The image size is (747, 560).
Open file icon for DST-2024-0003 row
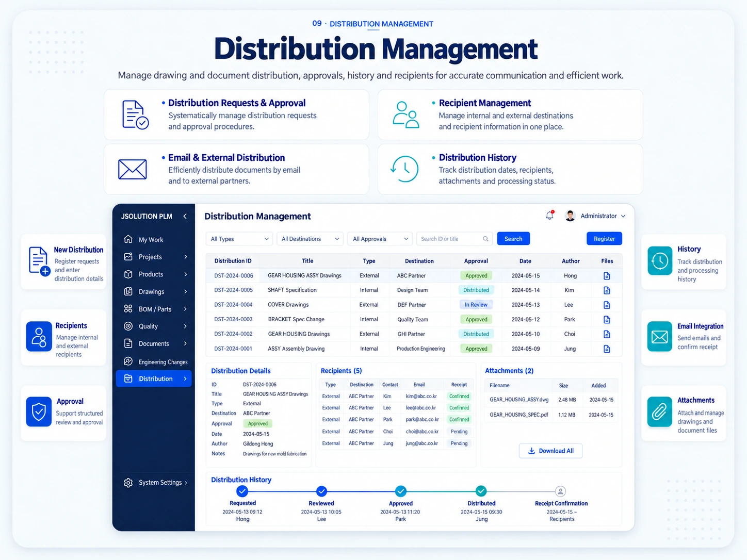(607, 320)
